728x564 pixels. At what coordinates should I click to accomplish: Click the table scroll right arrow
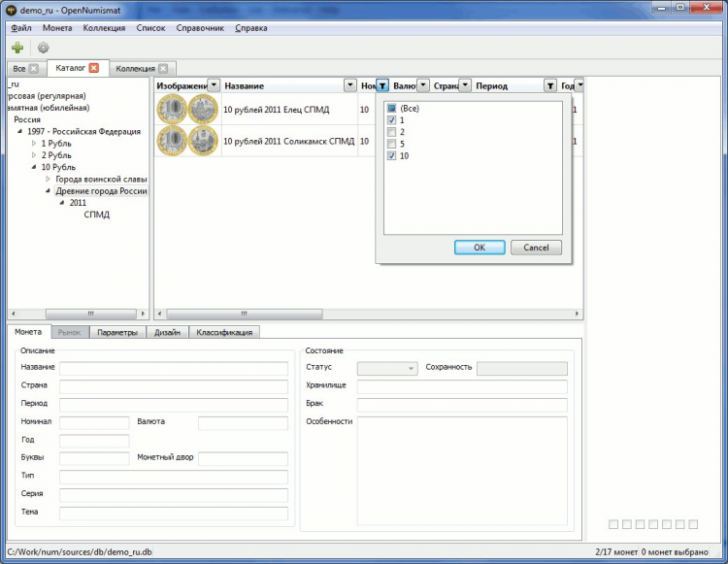pyautogui.click(x=578, y=314)
